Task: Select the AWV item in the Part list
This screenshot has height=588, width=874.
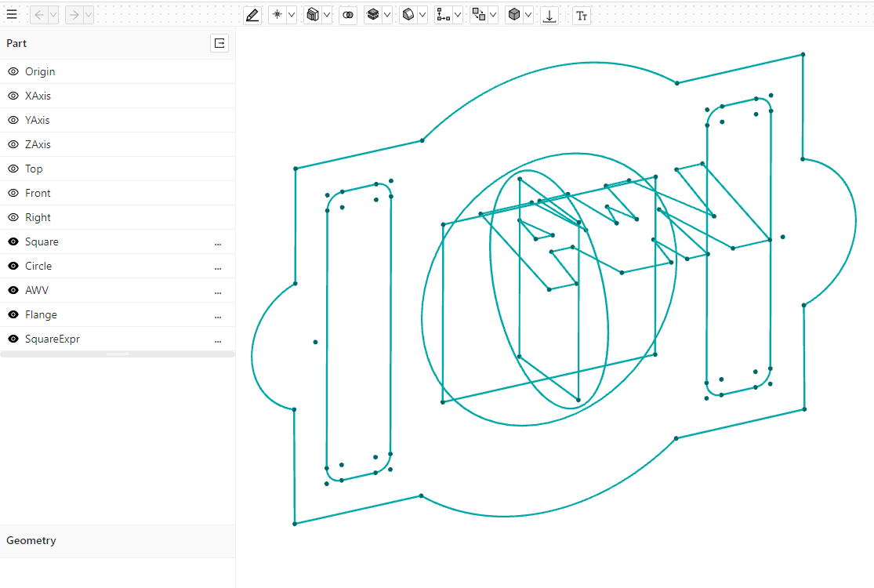Action: coord(37,290)
